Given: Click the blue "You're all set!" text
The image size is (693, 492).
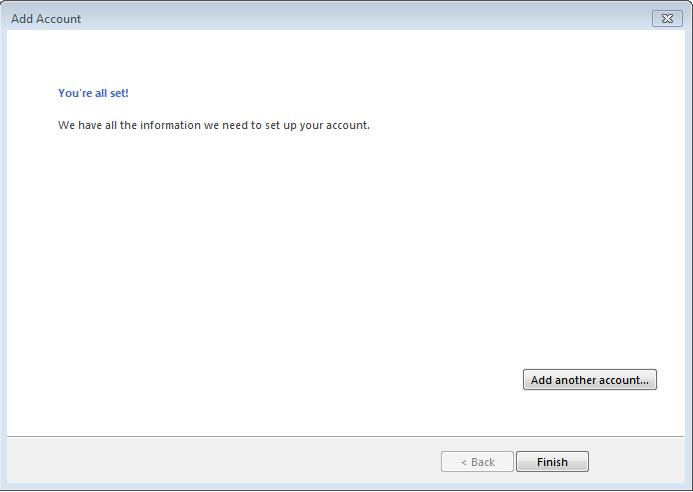Looking at the screenshot, I should click(x=93, y=93).
